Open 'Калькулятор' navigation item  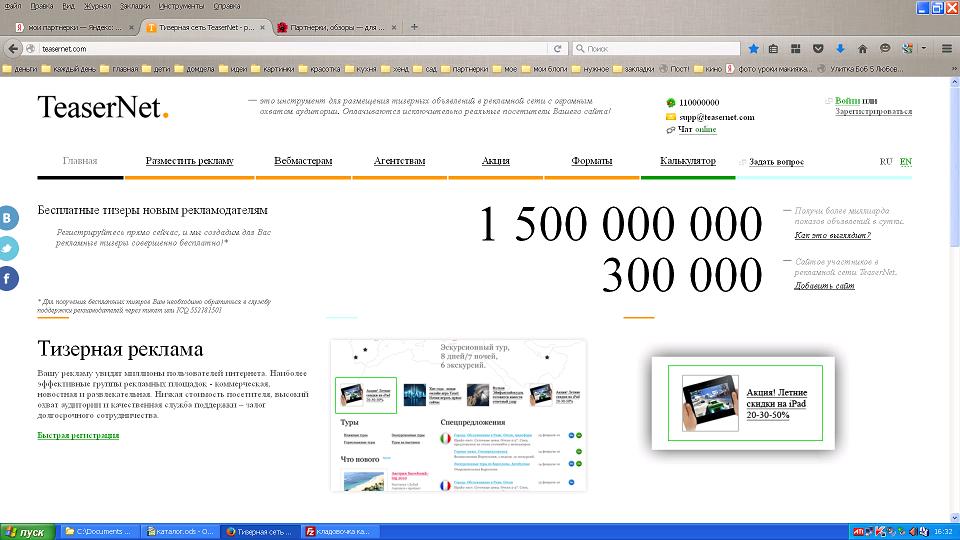(x=688, y=161)
